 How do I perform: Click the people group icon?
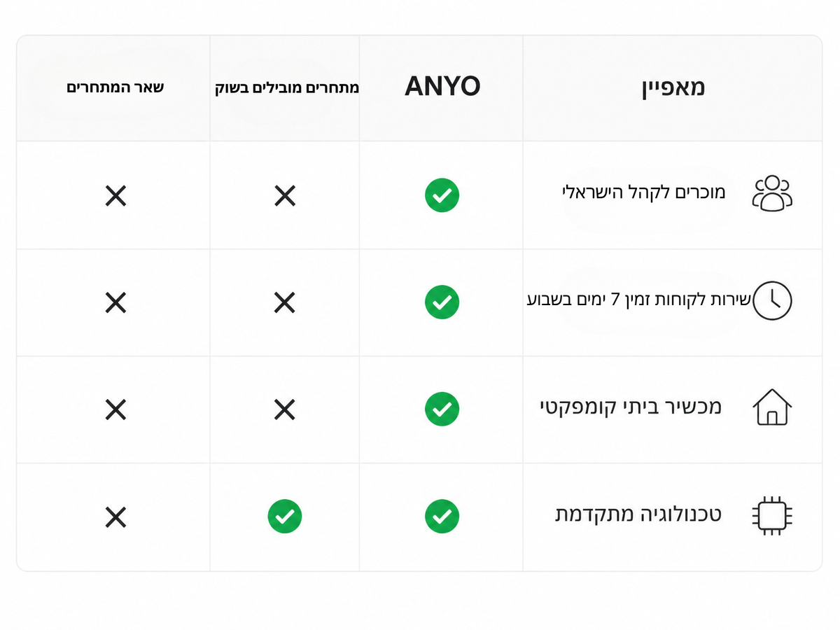pyautogui.click(x=771, y=194)
